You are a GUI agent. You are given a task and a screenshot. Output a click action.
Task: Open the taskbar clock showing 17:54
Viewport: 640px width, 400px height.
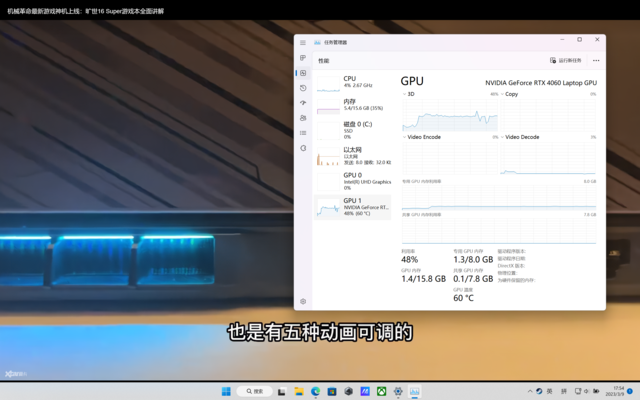coord(615,391)
